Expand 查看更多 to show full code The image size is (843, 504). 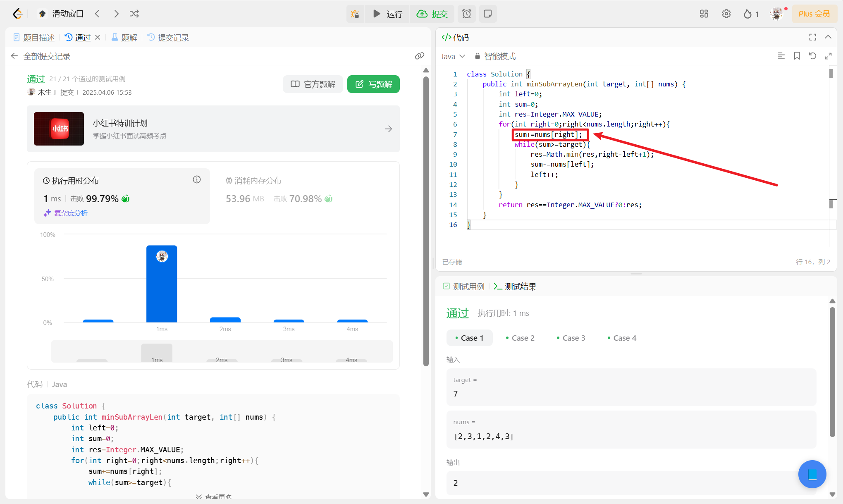point(214,496)
